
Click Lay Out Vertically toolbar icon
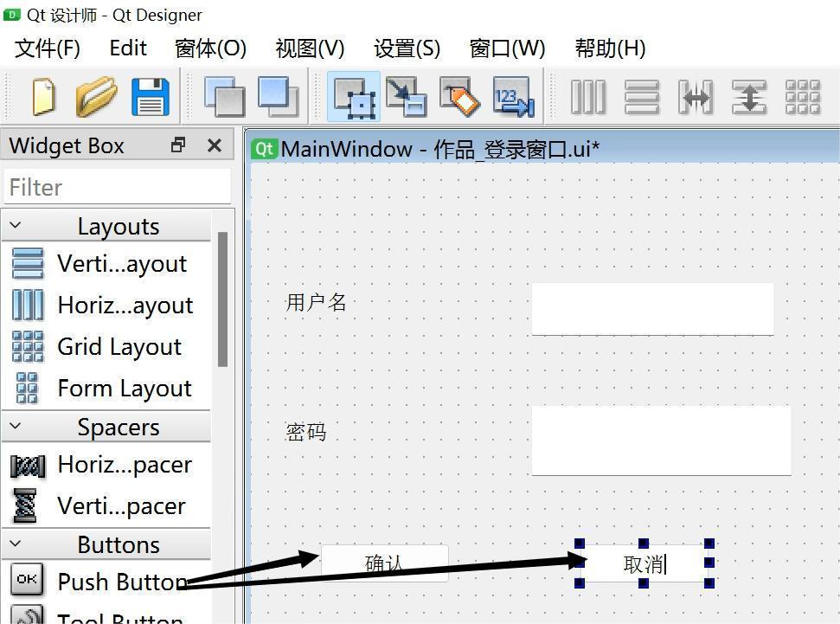[642, 97]
